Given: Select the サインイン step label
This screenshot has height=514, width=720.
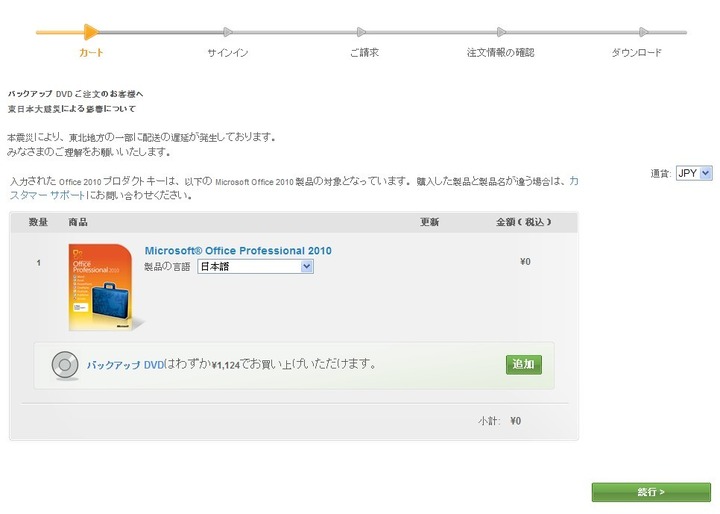Looking at the screenshot, I should coord(228,53).
